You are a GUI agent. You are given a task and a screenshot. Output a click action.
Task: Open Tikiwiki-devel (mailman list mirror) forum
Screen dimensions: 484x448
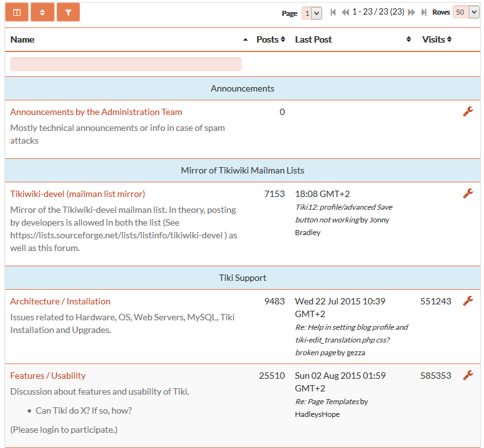click(77, 194)
